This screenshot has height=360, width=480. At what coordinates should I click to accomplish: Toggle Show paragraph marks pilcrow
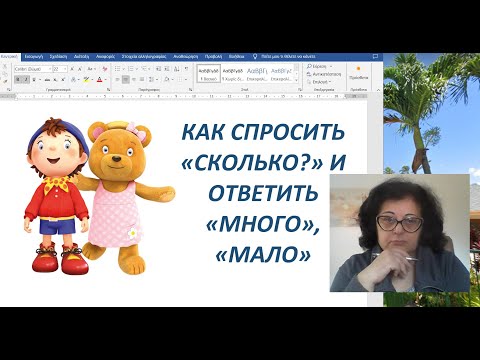[186, 69]
